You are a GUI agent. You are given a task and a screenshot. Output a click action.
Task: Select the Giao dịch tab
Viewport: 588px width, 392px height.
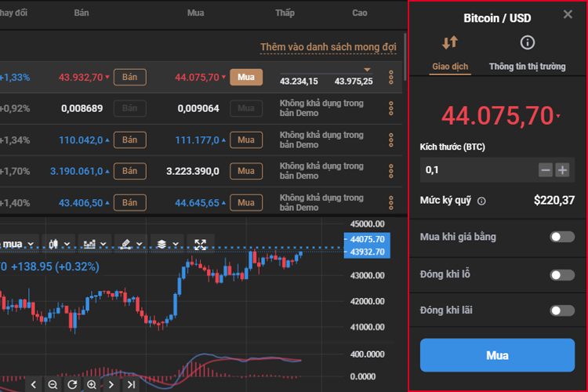[450, 67]
